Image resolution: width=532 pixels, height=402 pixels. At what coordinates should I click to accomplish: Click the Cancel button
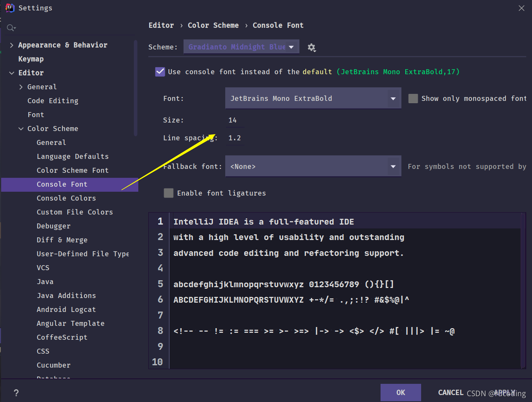pos(450,392)
